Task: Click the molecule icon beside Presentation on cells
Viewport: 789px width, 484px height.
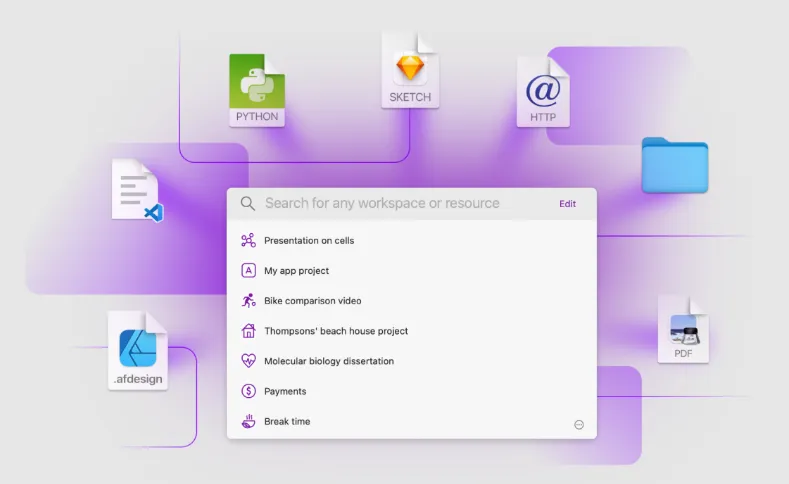Action: click(248, 240)
